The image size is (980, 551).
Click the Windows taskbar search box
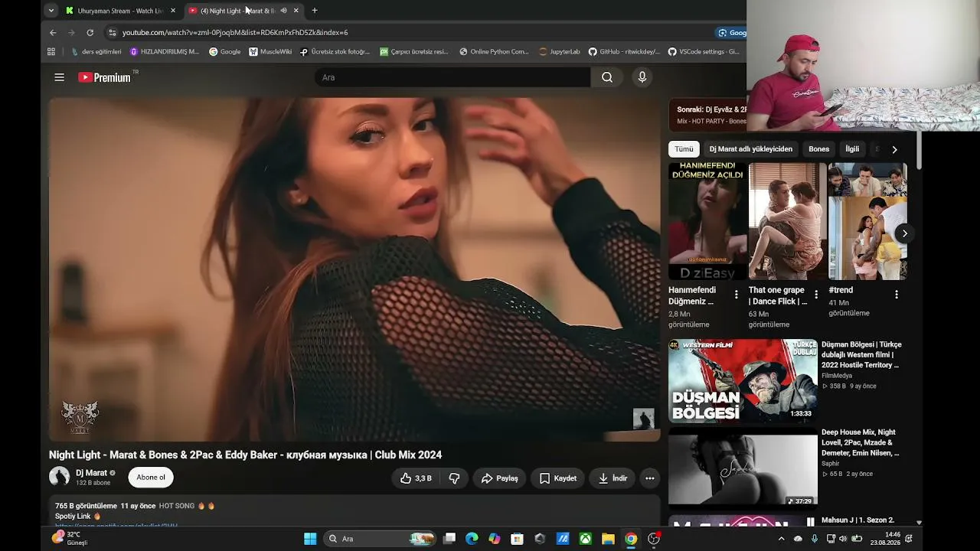point(381,539)
